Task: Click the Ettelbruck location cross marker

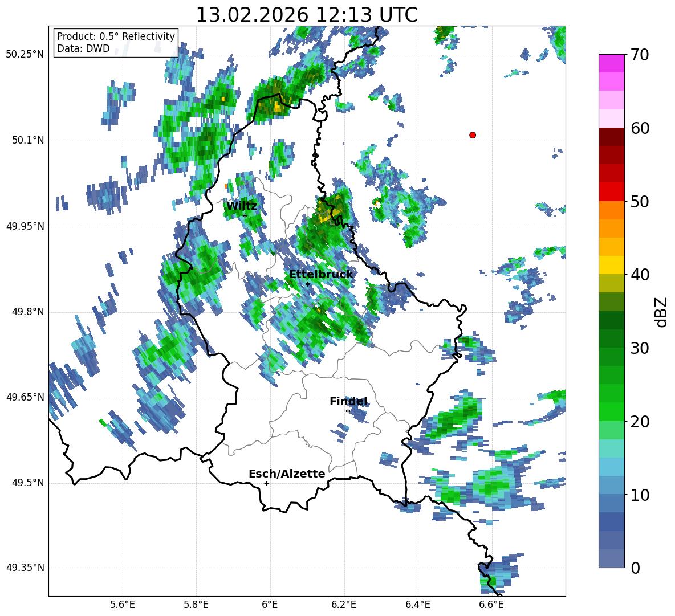Action: 307,284
